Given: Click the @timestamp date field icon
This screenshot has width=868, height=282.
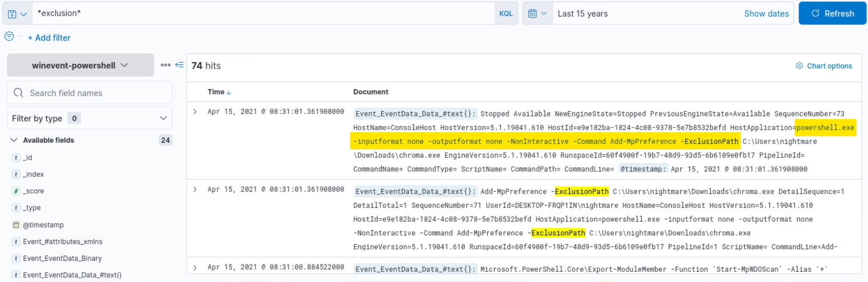Looking at the screenshot, I should coord(16,225).
